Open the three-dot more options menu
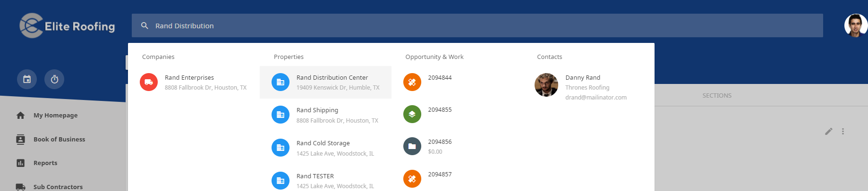Screen dimensions: 868x191 click(x=843, y=132)
